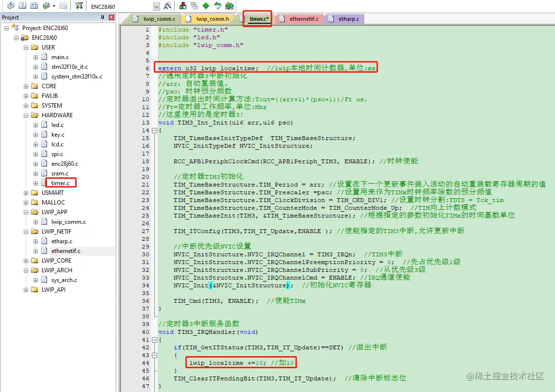This screenshot has width=555, height=392.
Task: Expand main.c includes node
Action: coord(35,57)
